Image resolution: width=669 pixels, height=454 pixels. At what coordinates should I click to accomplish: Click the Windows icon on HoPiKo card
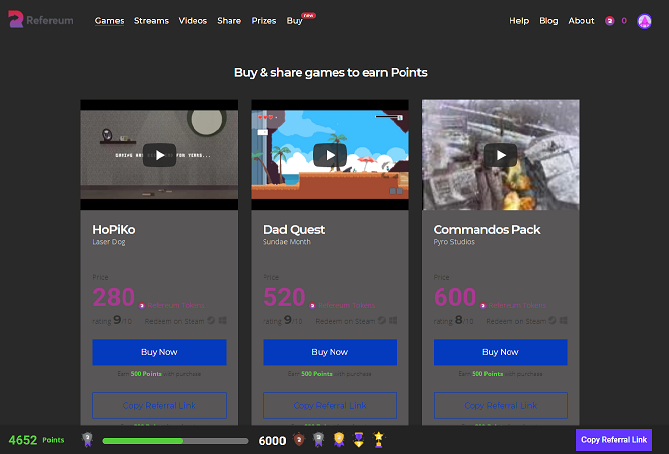(222, 320)
